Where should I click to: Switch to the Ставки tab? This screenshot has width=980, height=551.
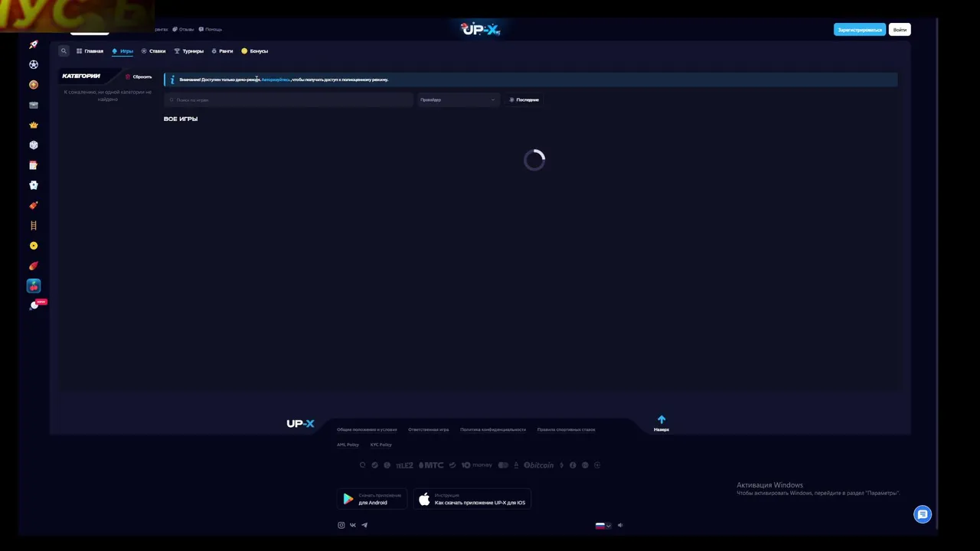coord(153,51)
